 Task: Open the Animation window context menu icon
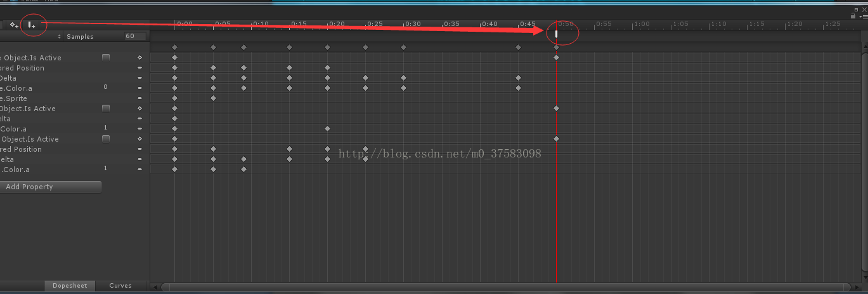coord(862,17)
